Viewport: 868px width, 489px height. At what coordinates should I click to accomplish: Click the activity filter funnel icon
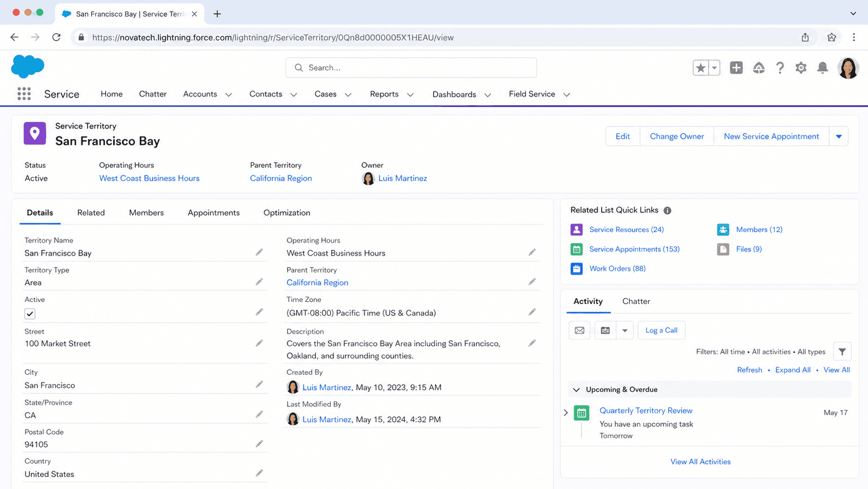click(842, 352)
